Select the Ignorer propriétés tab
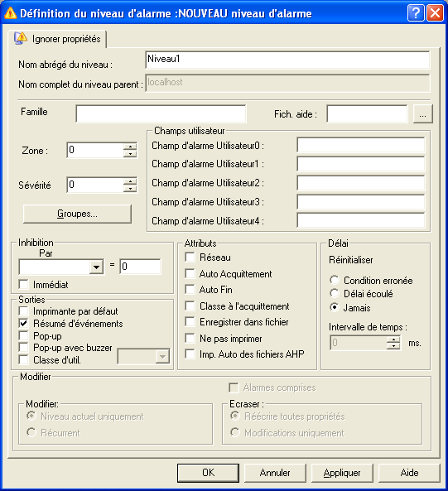 coord(57,39)
